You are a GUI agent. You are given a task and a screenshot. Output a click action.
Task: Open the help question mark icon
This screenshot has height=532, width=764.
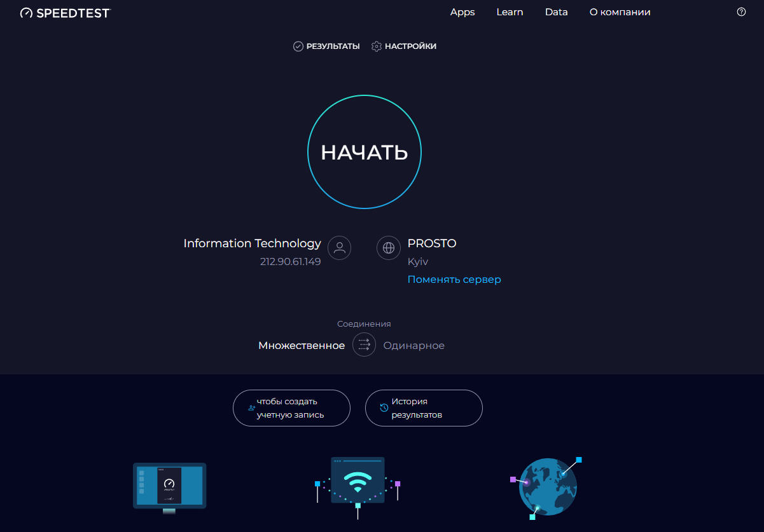point(741,12)
